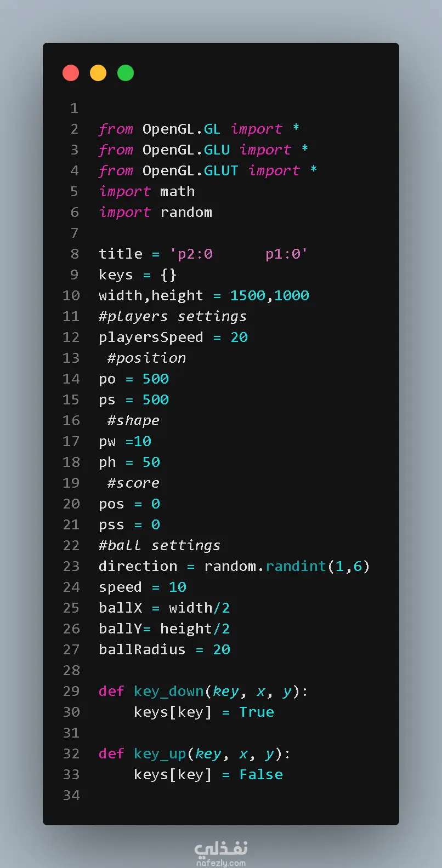
Task: Select the ballRadius variable name
Action: (x=142, y=650)
